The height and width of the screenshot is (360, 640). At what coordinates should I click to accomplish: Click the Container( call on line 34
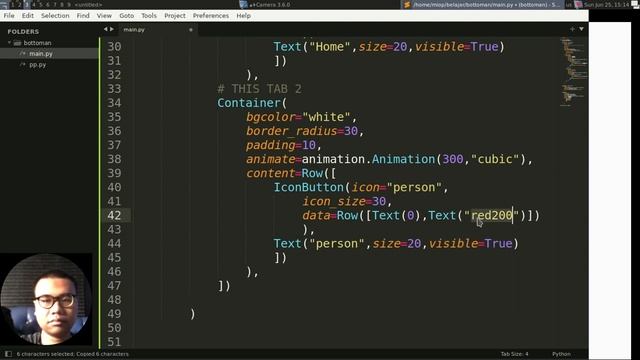pyautogui.click(x=252, y=103)
